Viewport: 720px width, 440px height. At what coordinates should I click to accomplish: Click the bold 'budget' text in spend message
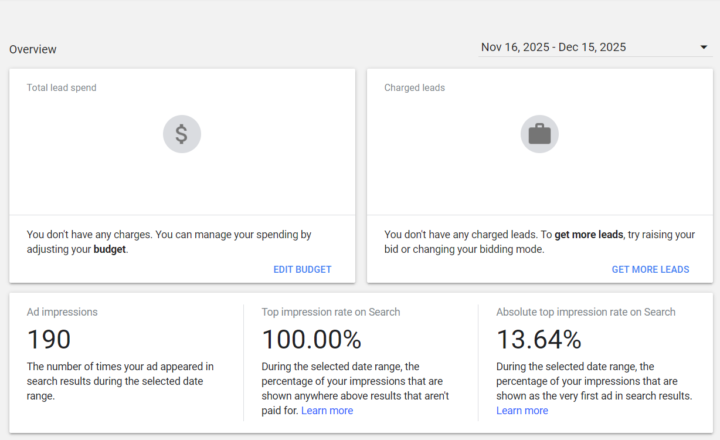coord(110,249)
